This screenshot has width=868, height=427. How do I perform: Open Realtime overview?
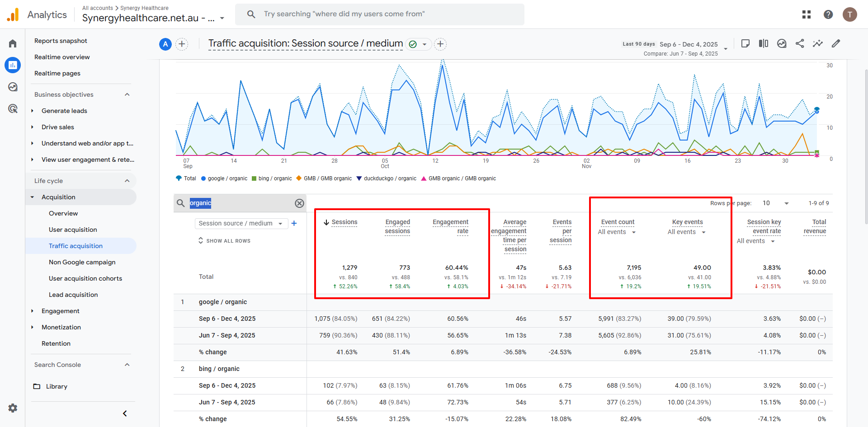(62, 57)
